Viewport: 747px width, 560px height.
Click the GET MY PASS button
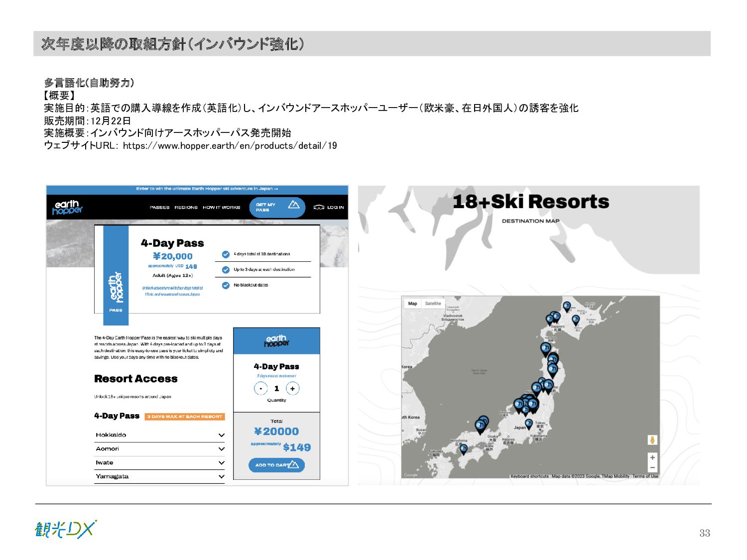pos(277,207)
